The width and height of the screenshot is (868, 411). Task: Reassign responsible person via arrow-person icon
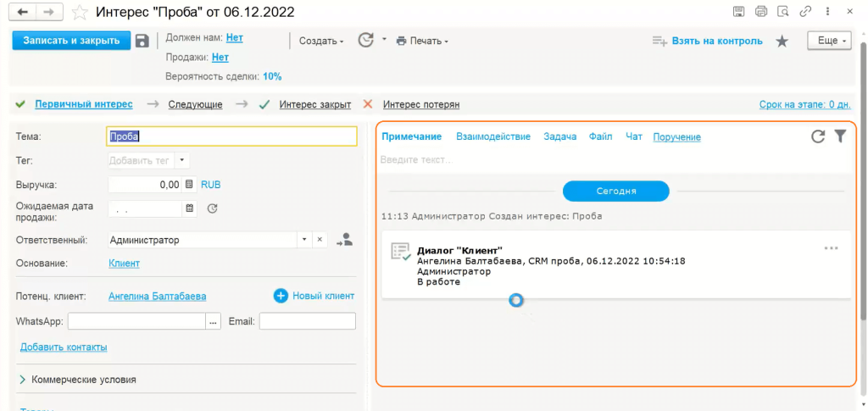click(x=344, y=240)
